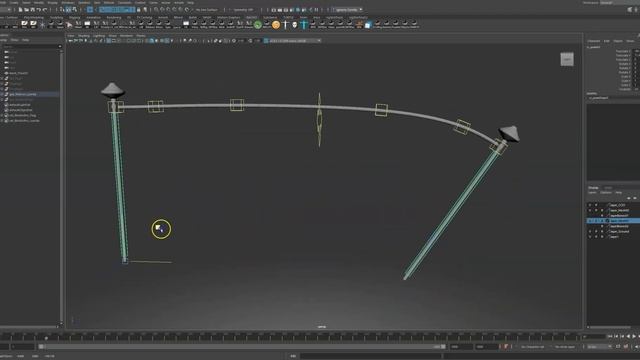This screenshot has width=640, height=360.
Task: Click the Symmetry: Off setting
Action: click(x=244, y=9)
